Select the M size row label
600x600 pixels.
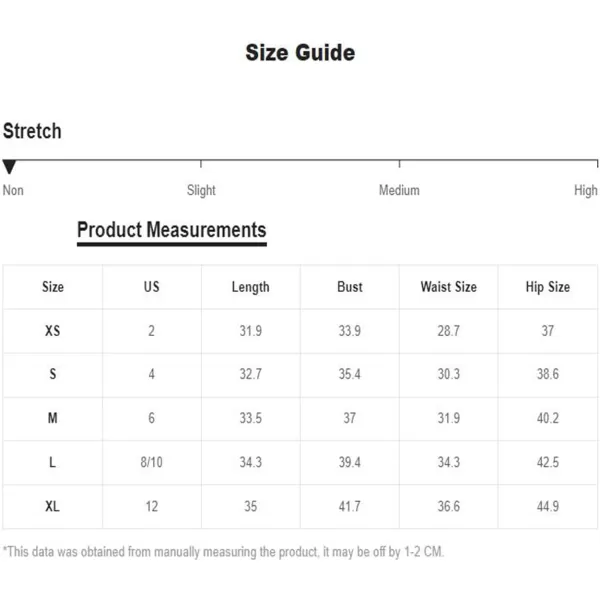[53, 419]
